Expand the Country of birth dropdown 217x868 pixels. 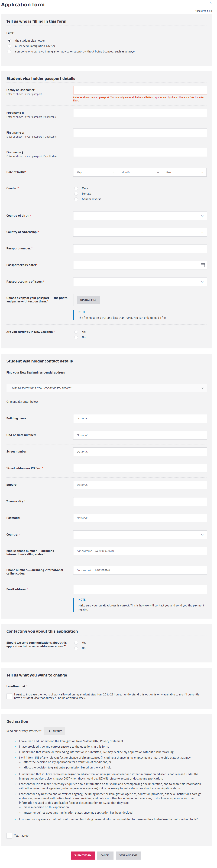coord(140,216)
